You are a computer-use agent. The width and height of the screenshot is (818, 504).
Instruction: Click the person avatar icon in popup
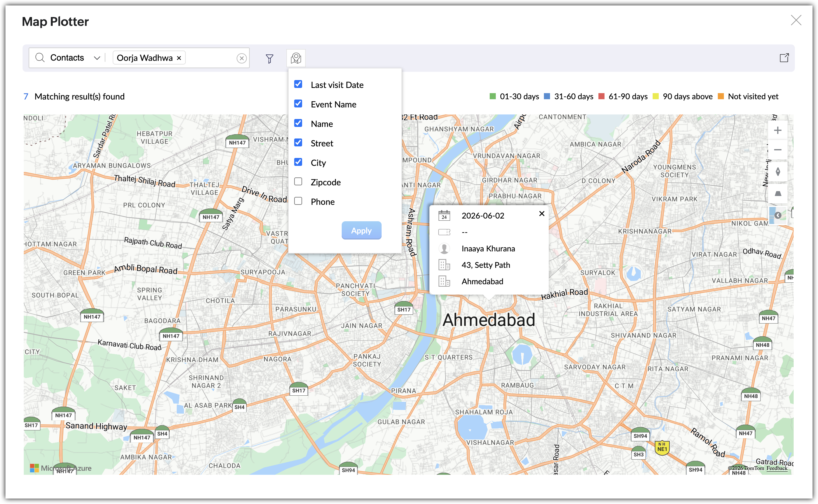444,248
